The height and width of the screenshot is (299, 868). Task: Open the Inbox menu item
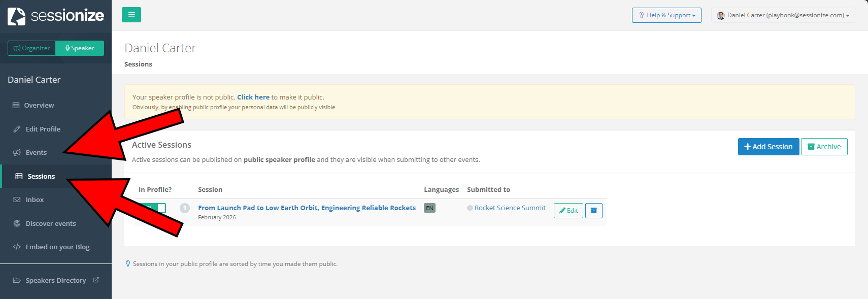(x=35, y=200)
